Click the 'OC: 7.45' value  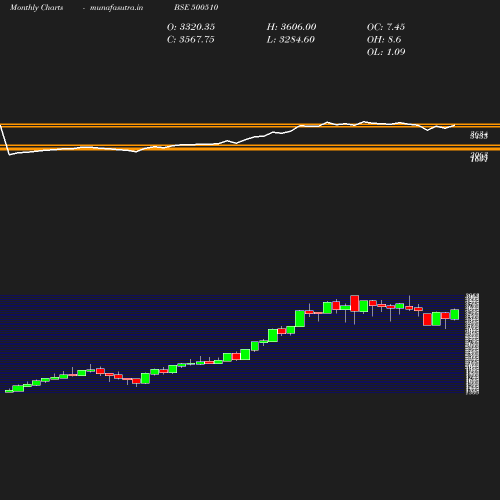[x=386, y=27]
